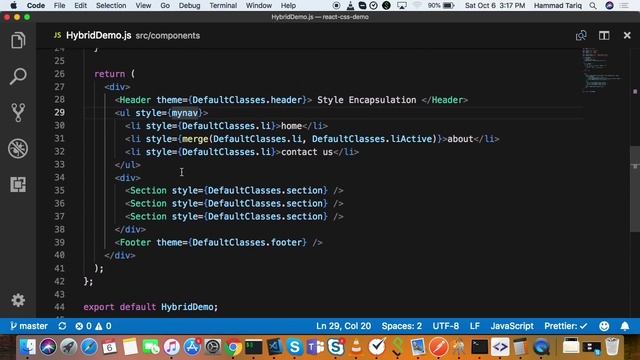Open Google Chrome from the Dock
640x360 pixels.
(233, 347)
